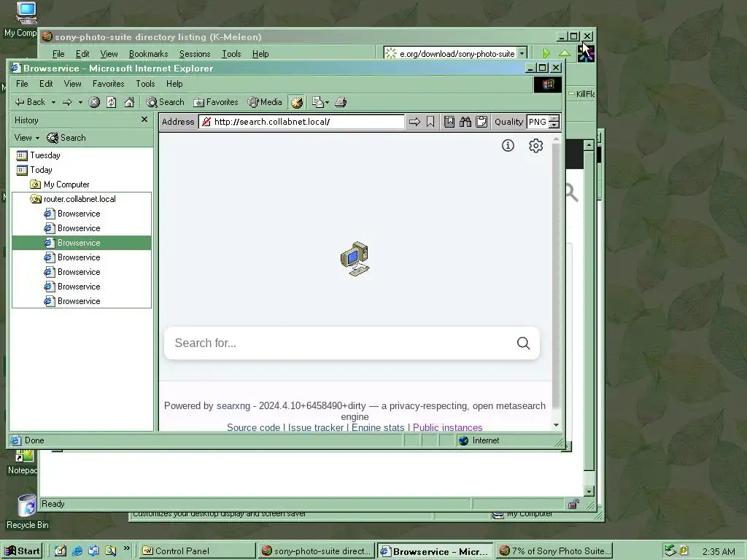Click the Browservice binoculars find icon
747x560 pixels.
(x=465, y=122)
